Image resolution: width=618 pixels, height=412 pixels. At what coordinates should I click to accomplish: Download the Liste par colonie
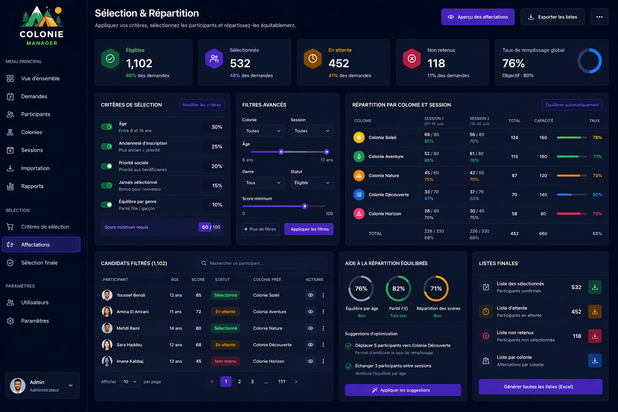click(595, 360)
